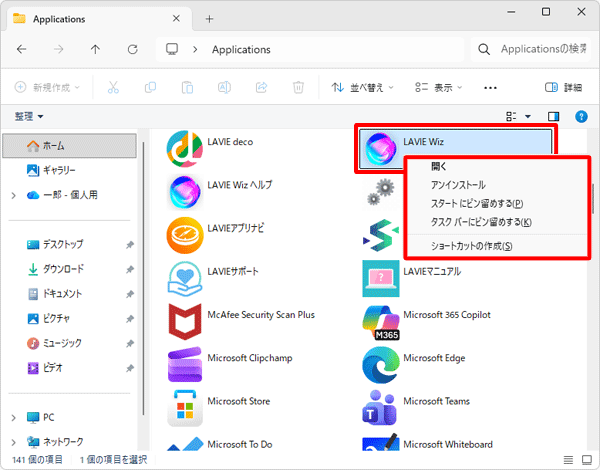Open the LAVIEサポート heart icon
Image resolution: width=600 pixels, height=470 pixels.
(x=184, y=279)
